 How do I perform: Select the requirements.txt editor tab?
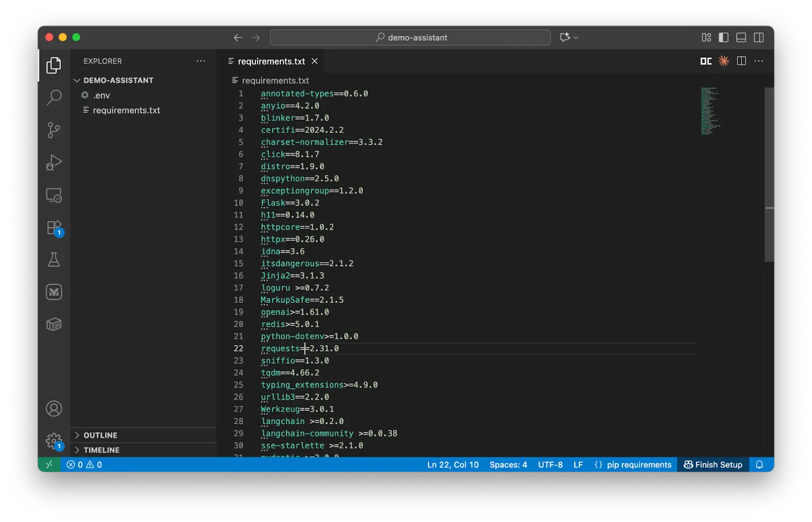coord(272,61)
